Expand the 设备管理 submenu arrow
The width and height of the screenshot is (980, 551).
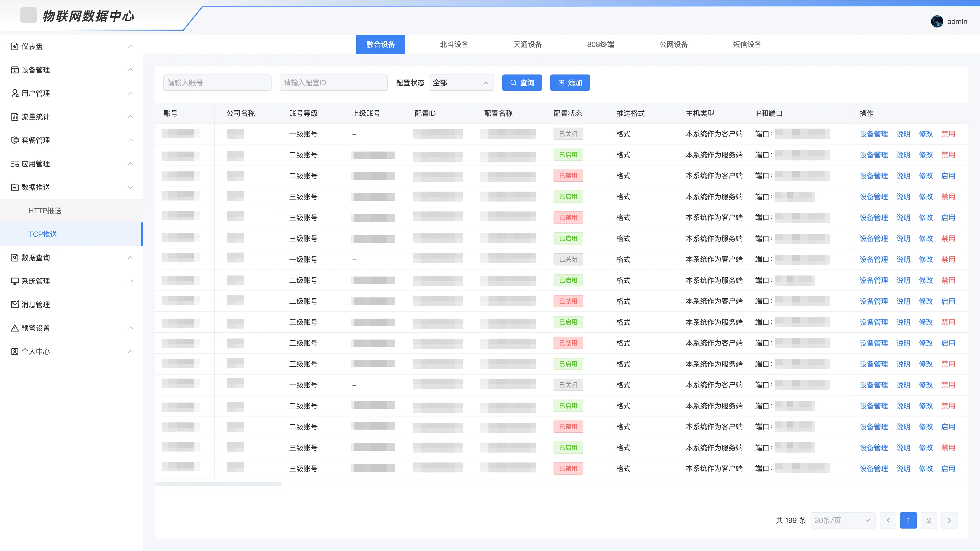coord(130,70)
